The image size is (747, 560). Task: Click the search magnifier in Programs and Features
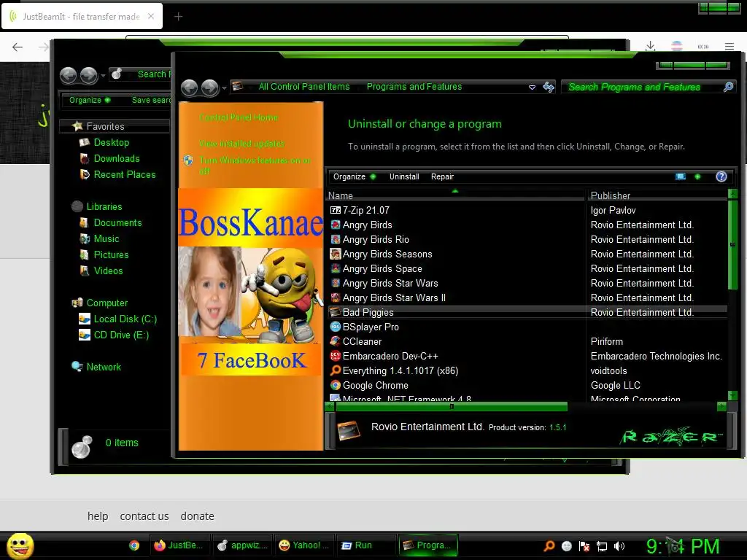tap(728, 87)
